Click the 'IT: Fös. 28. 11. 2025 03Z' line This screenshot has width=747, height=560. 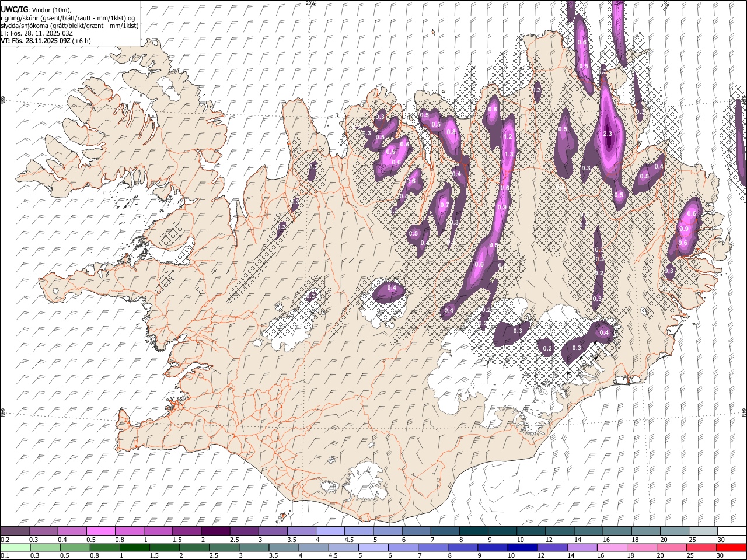tap(37, 33)
